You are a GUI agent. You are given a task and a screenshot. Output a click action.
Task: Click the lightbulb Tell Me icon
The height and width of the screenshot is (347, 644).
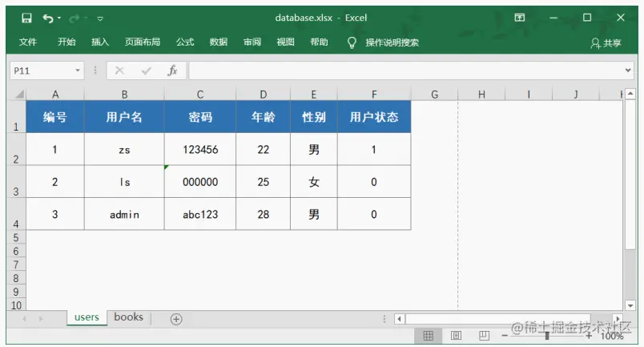click(x=352, y=42)
